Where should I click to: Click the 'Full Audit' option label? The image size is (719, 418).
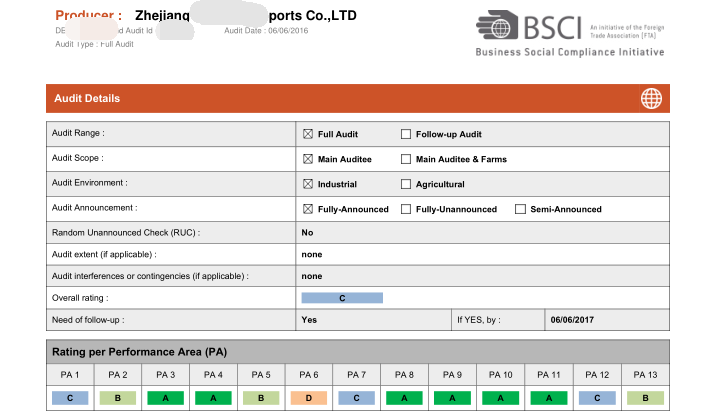337,134
